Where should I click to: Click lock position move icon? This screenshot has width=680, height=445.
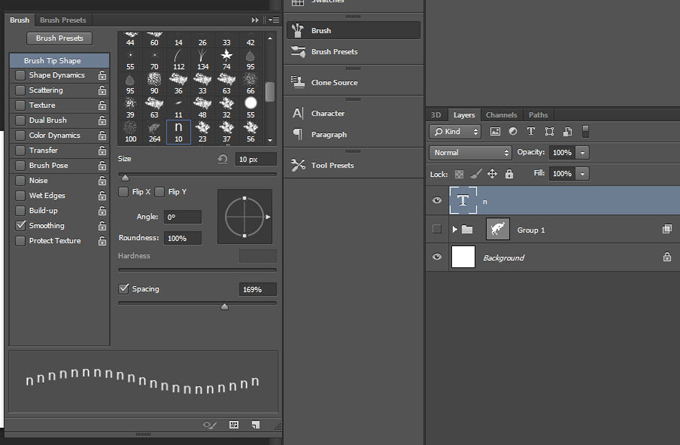coord(492,174)
